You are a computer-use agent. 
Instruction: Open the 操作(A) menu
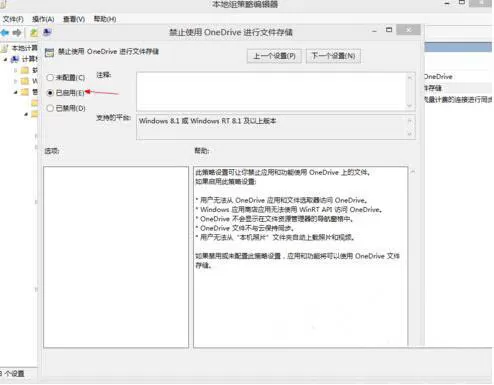pyautogui.click(x=43, y=19)
